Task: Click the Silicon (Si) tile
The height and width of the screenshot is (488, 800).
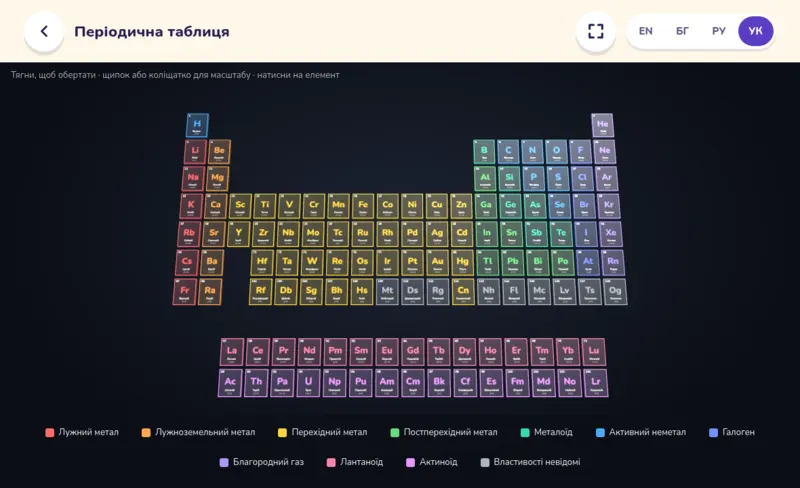Action: [x=509, y=179]
